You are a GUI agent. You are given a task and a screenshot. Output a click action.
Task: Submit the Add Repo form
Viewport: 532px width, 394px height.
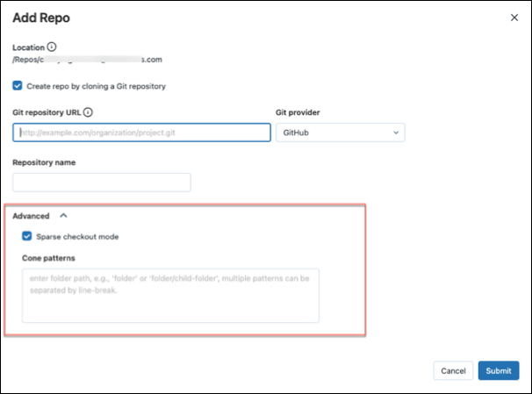click(498, 370)
